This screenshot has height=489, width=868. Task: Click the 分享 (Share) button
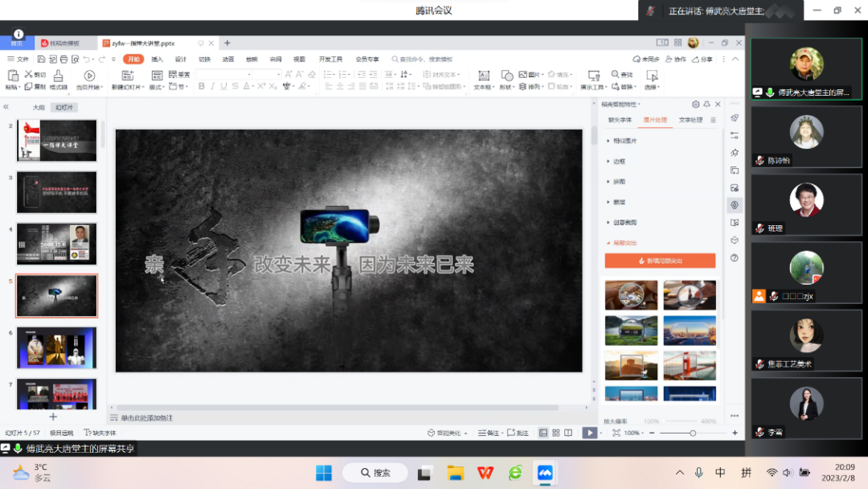coord(702,59)
